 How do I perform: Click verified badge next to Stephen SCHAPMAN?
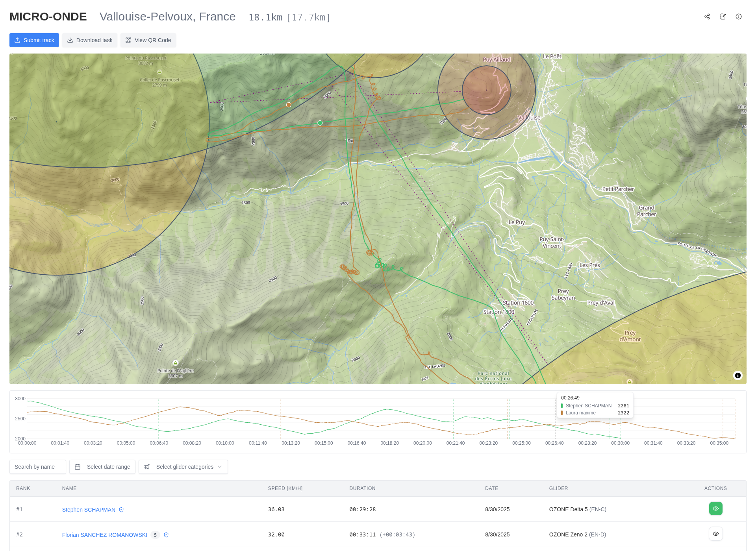point(121,510)
